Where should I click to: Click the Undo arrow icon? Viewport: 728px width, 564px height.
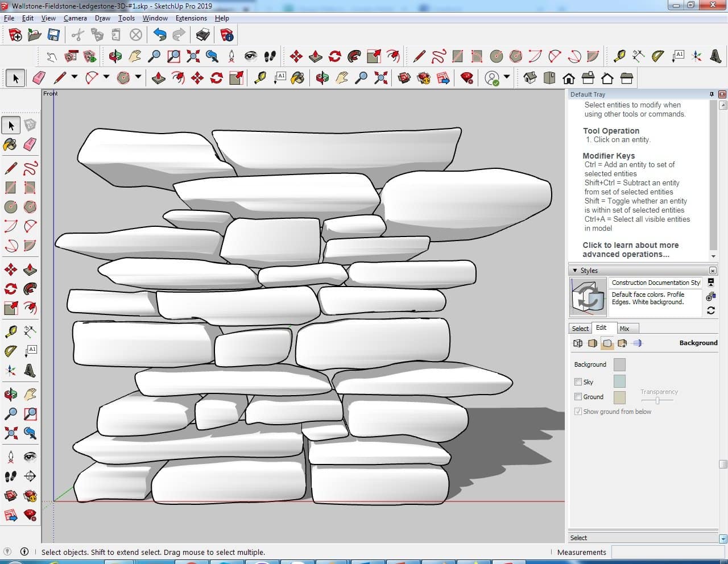[x=160, y=35]
